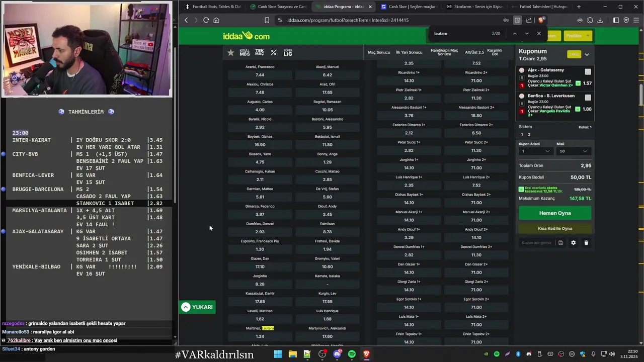Switch to Skorlarım tab
644x362 pixels.
coord(474,7)
